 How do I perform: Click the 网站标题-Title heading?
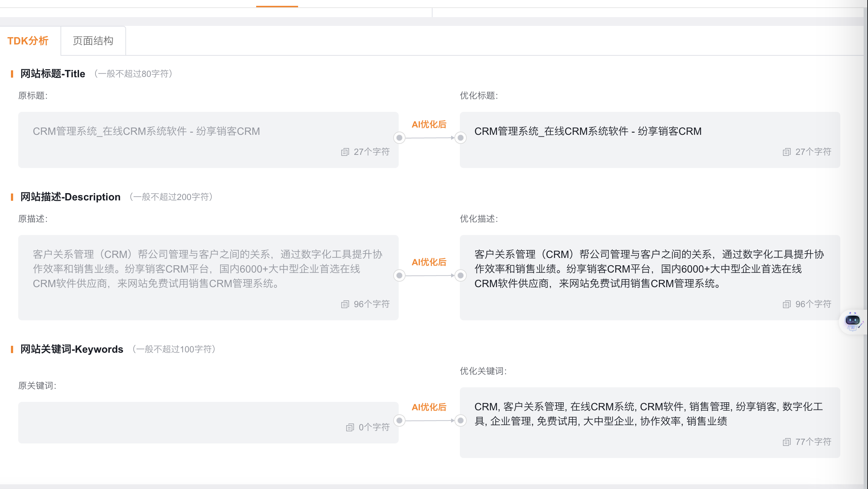point(53,74)
